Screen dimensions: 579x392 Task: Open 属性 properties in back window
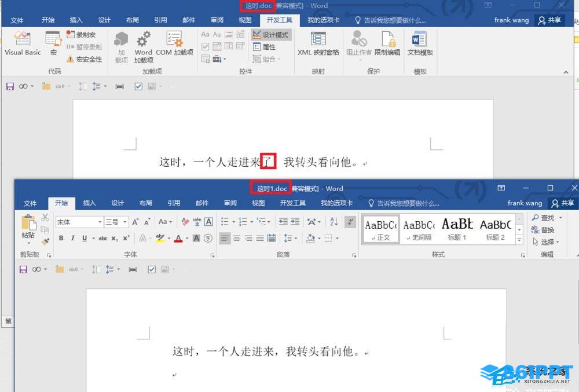(x=265, y=47)
